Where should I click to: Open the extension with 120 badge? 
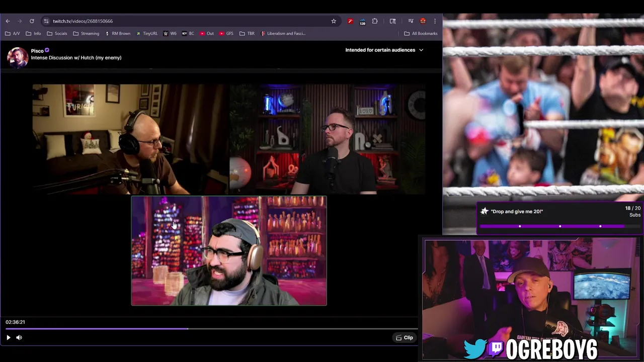pyautogui.click(x=362, y=22)
